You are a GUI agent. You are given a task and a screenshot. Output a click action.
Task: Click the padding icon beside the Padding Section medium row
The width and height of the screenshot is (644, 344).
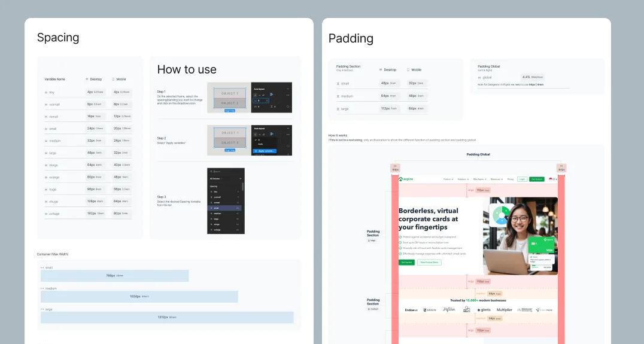[338, 96]
